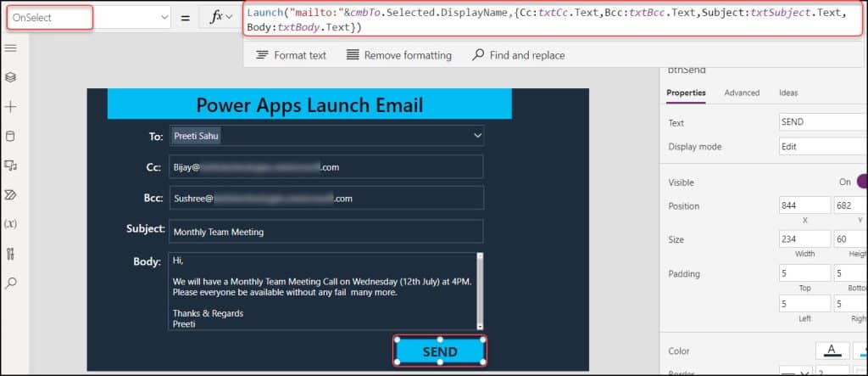This screenshot has height=376, width=868.
Task: Select the Subject: label
Action: tap(146, 228)
